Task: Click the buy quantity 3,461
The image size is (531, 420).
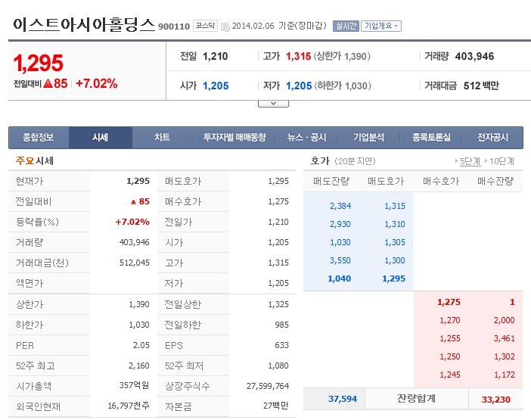Action: pyautogui.click(x=505, y=338)
